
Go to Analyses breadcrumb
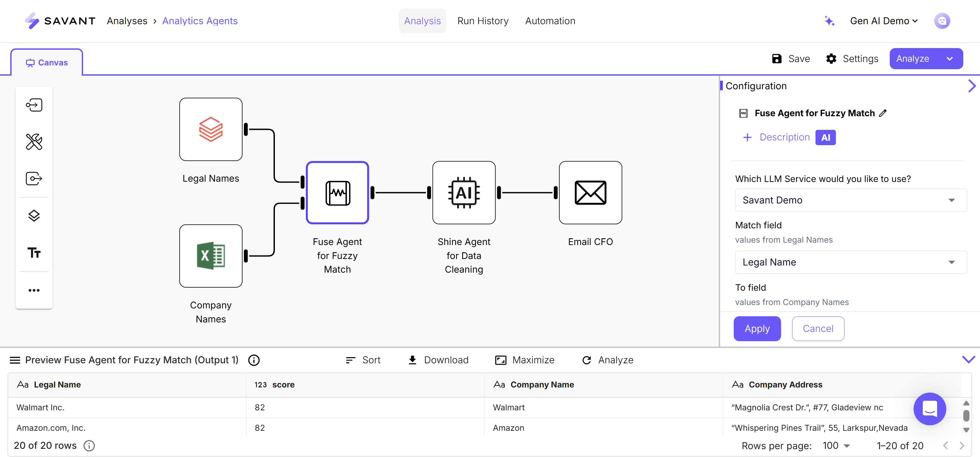[127, 21]
